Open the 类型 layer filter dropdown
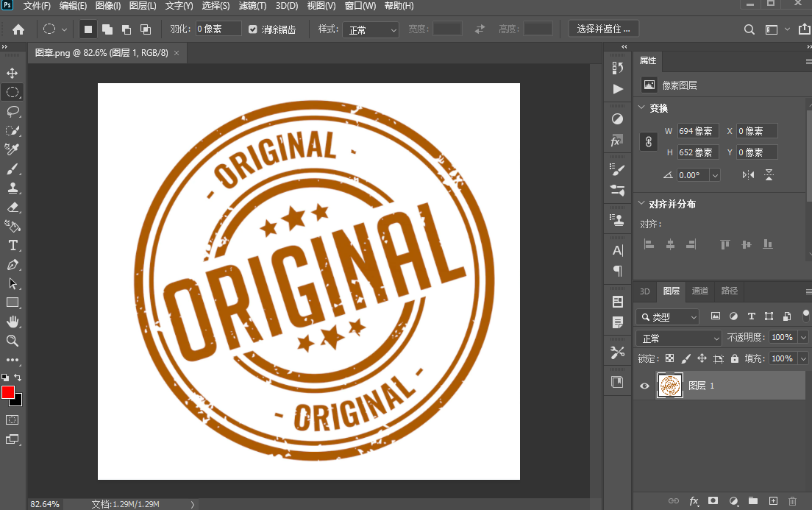 click(x=668, y=316)
